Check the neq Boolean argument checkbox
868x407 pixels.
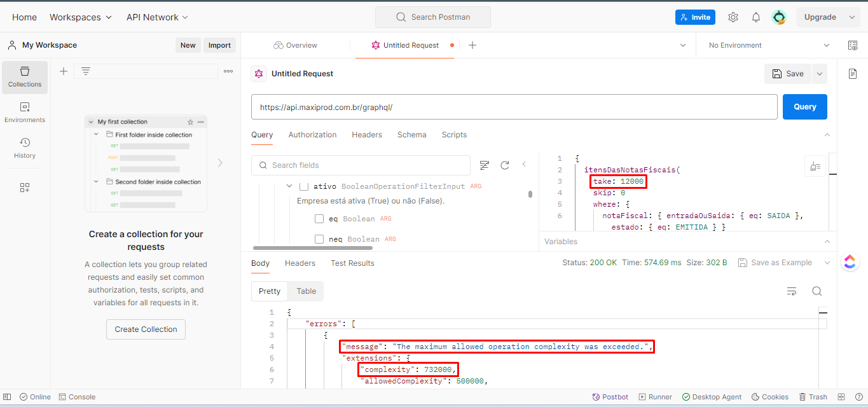[319, 239]
